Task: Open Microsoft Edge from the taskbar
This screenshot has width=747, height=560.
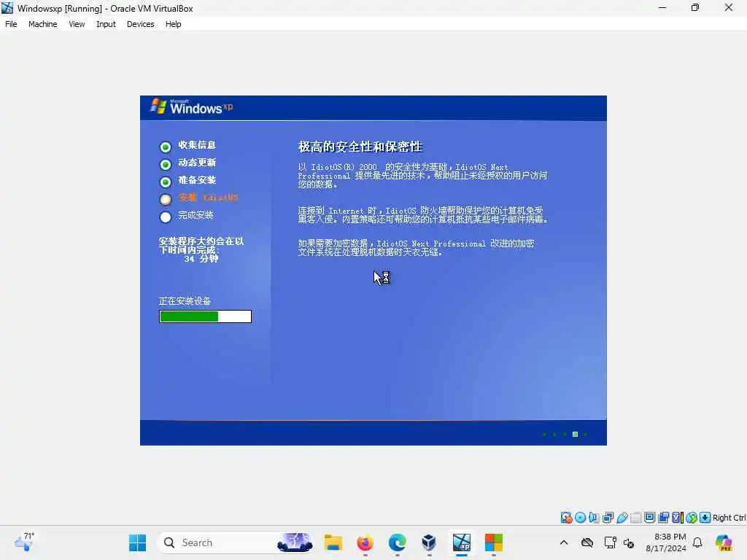Action: click(x=397, y=542)
